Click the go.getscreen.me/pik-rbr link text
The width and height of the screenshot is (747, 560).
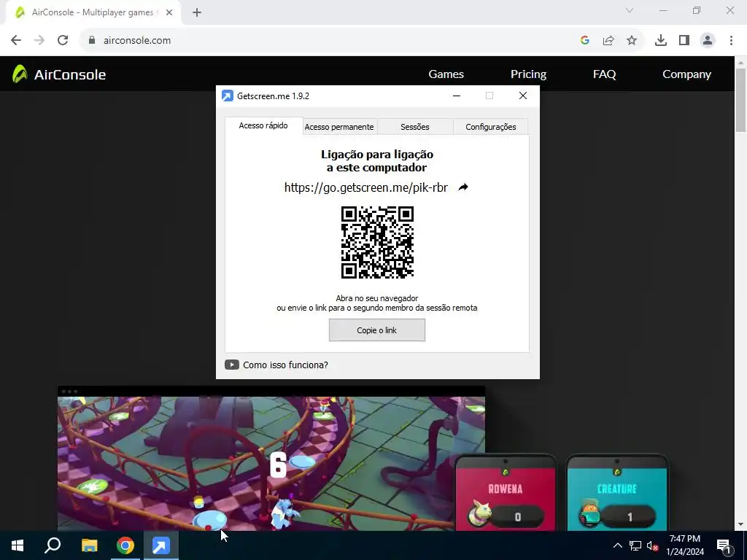(x=366, y=187)
